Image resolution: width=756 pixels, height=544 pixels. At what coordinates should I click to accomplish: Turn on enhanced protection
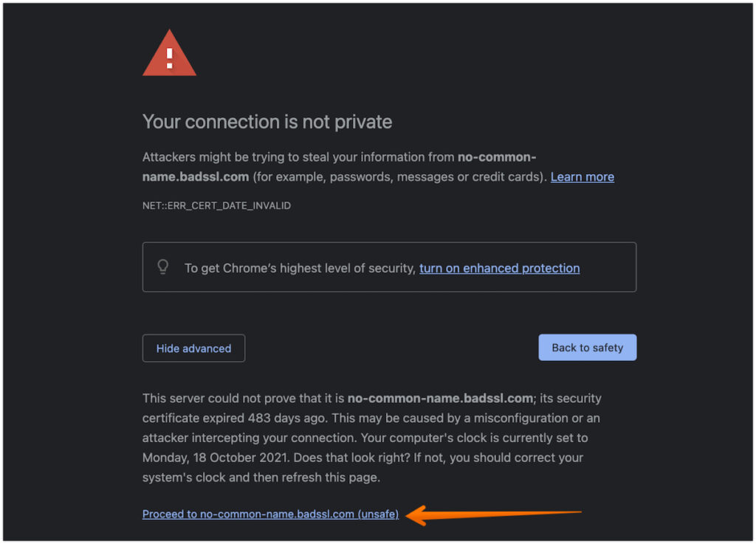click(499, 268)
